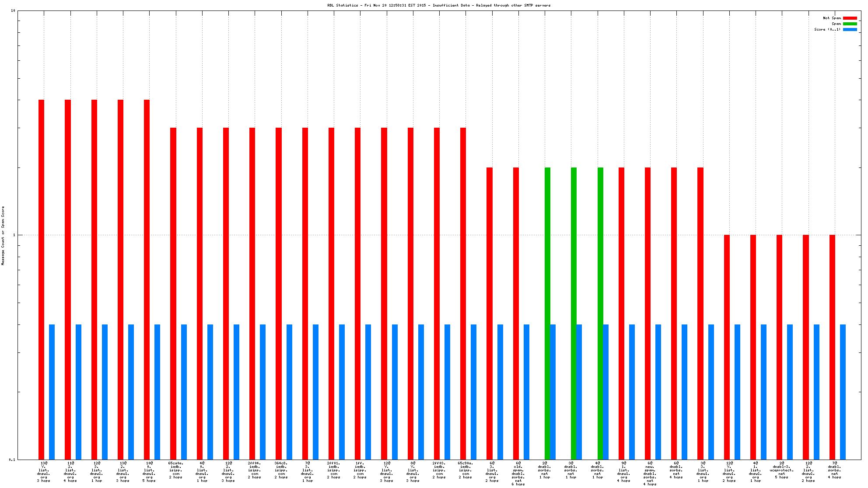Click the x-axis label 2ff04.iadb.isipp.com

255,470
